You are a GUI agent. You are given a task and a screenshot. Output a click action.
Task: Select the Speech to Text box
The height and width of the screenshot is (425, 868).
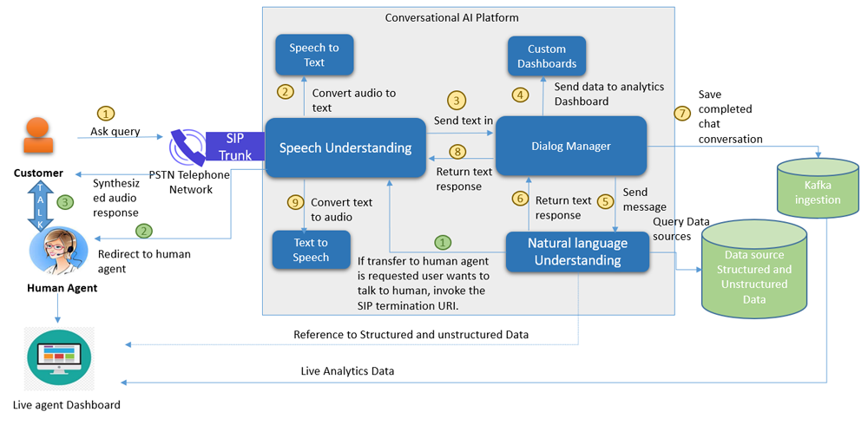click(314, 56)
